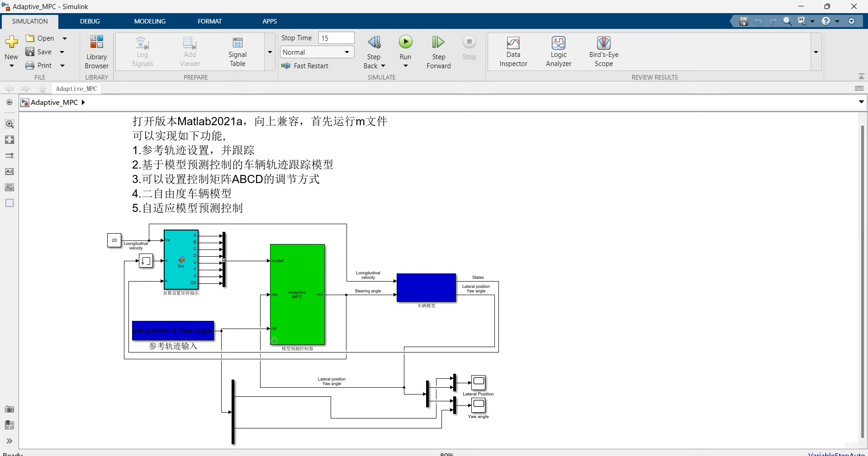Click the Help question mark icon
This screenshot has width=868, height=456.
[x=826, y=21]
